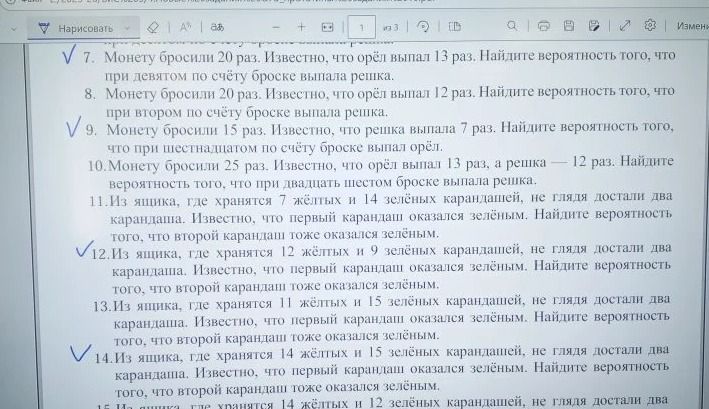This screenshot has width=709, height=409.
Task: Enter full screen with the expand icon
Action: [x=625, y=25]
